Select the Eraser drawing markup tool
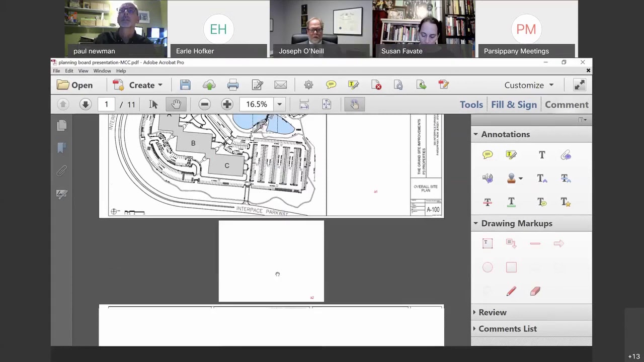 click(x=535, y=291)
